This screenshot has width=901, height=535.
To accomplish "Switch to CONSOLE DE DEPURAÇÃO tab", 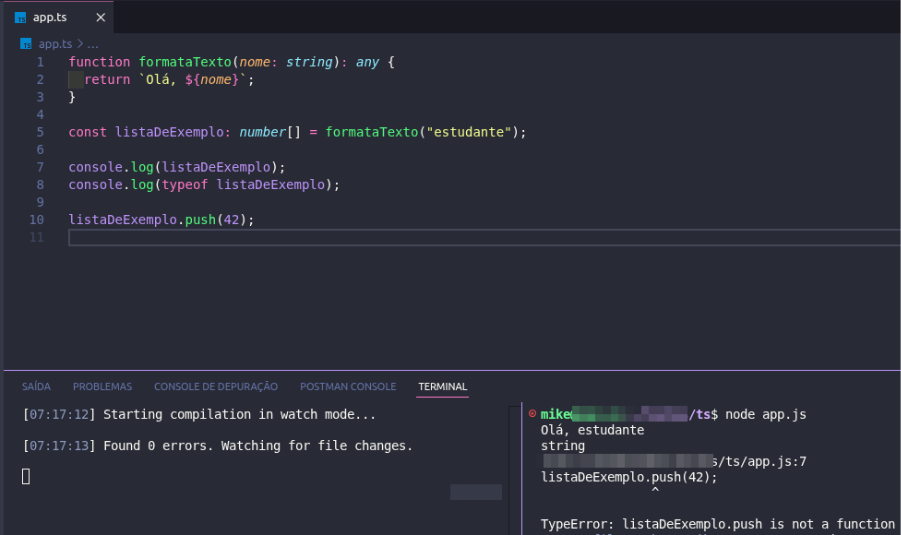I will pyautogui.click(x=216, y=387).
